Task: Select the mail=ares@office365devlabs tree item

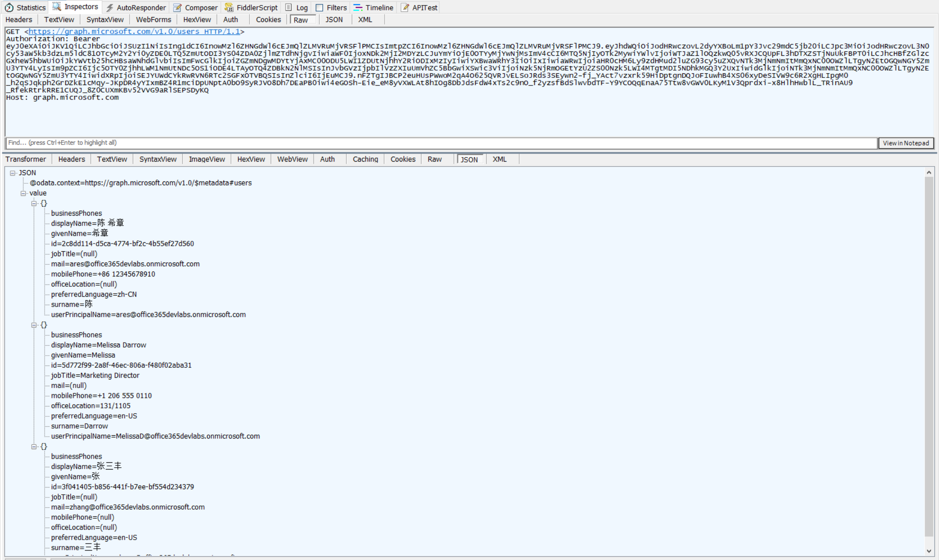Action: click(125, 264)
